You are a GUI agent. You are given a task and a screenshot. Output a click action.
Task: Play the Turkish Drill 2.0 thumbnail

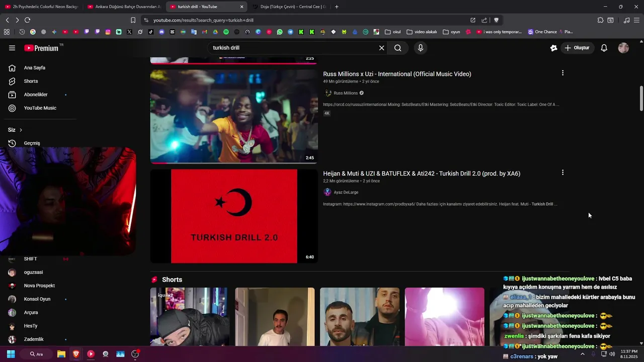click(x=234, y=216)
